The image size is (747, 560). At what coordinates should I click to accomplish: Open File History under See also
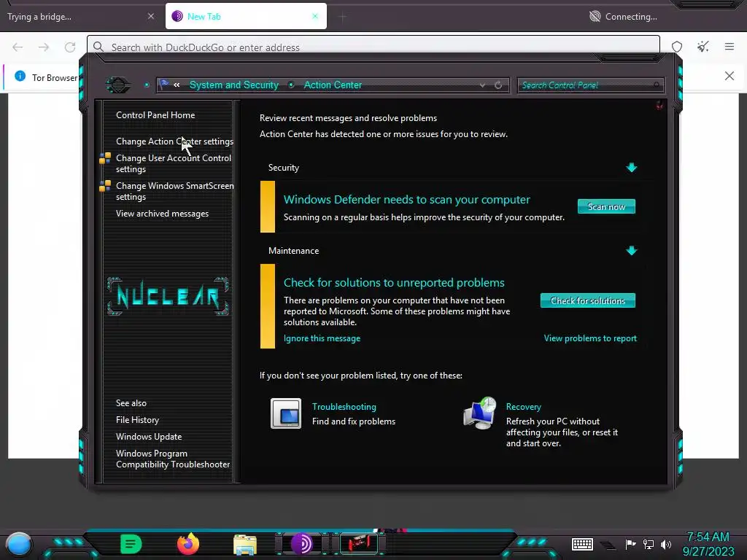click(x=137, y=419)
